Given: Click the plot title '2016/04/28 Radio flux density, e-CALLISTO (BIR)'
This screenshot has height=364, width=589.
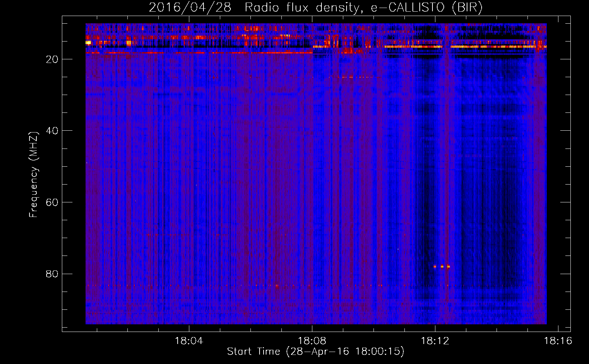Looking at the screenshot, I should tap(316, 8).
